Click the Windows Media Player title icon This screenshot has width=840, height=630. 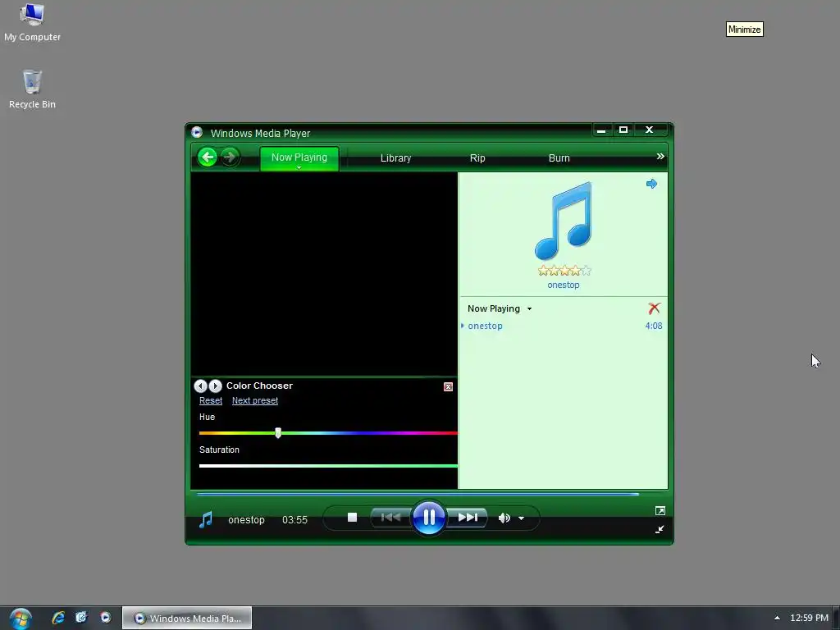[x=197, y=132]
